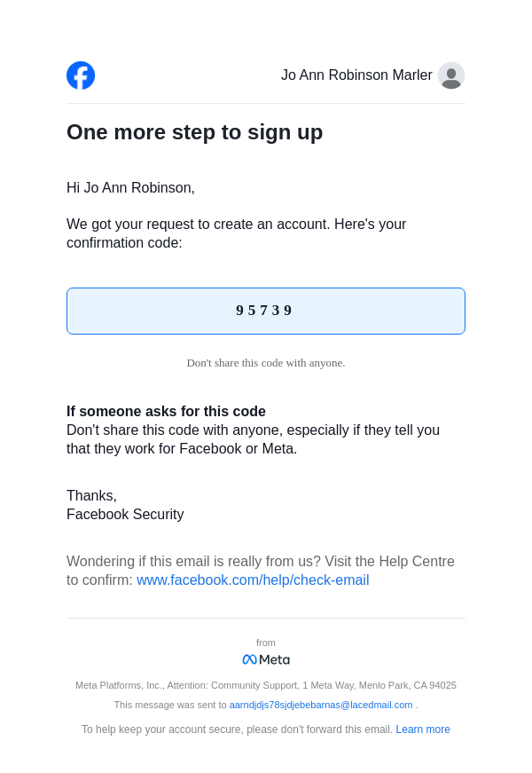Click the "This message was sent to" text
This screenshot has height=773, width=532.
pyautogui.click(x=170, y=705)
